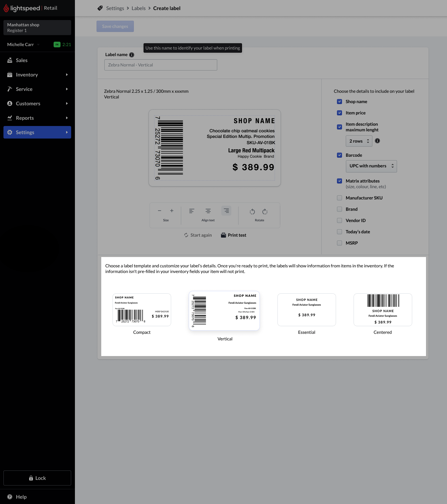Center-align the label text
Screen dimensions: 447x504
pyautogui.click(x=208, y=211)
